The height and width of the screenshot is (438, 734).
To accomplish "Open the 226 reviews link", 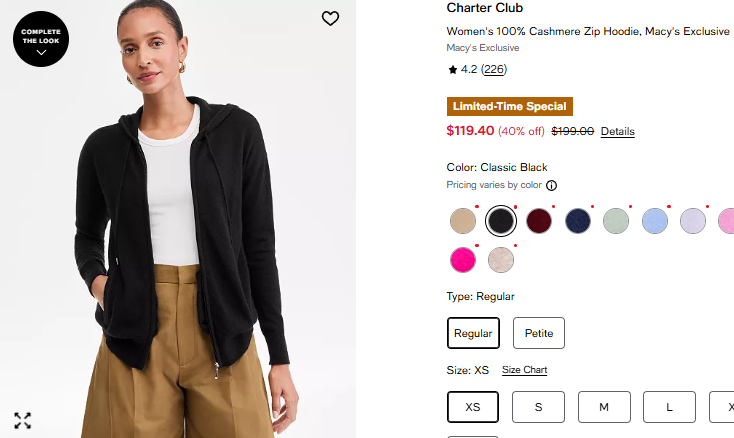I will [x=494, y=69].
